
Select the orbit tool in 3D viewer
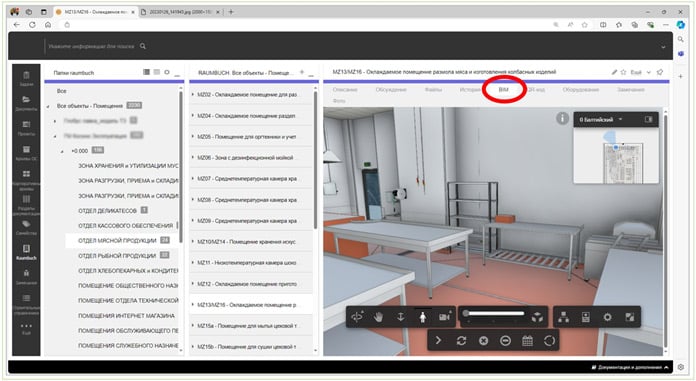point(357,317)
